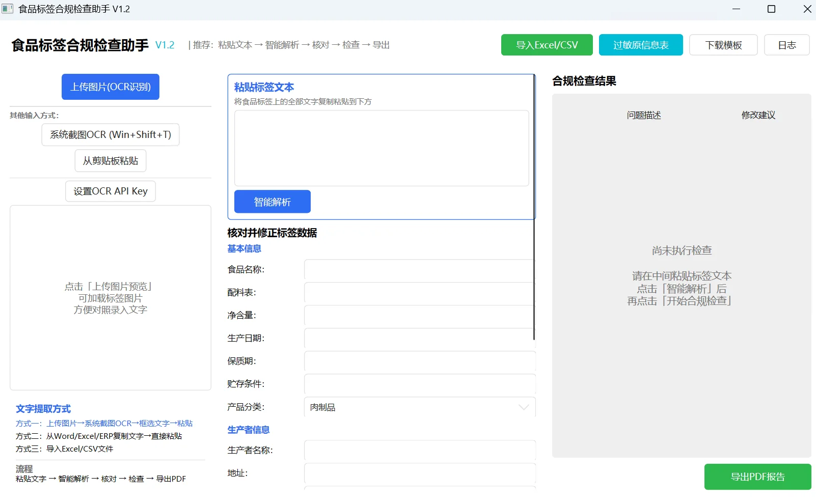Screen dimensions: 816x504
Task: Close the 食品标签合规检查助手 window
Action: [807, 9]
